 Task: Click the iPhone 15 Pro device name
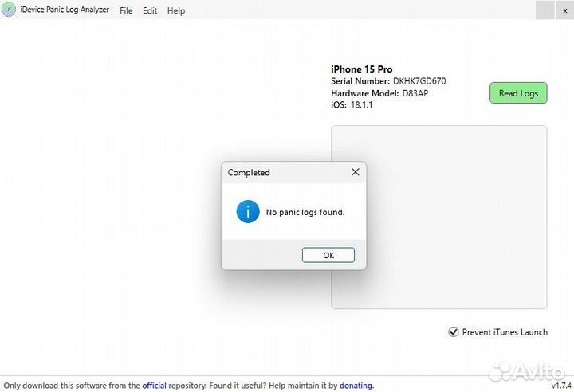361,69
